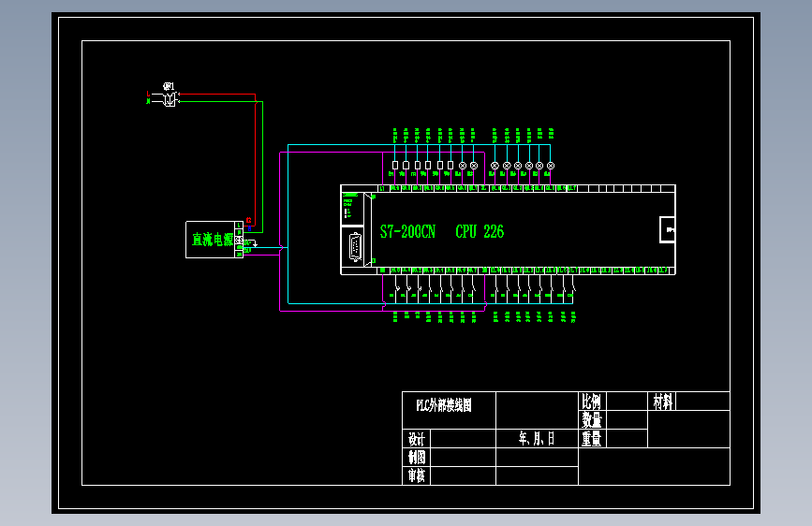Select the last indicator lamp symbol on the right
The image size is (812, 526).
[x=551, y=166]
